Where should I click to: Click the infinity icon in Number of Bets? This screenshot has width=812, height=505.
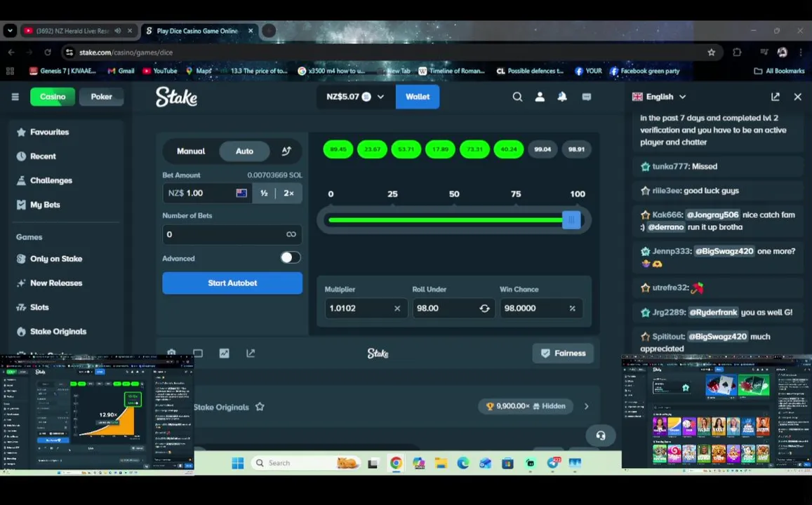(x=291, y=234)
